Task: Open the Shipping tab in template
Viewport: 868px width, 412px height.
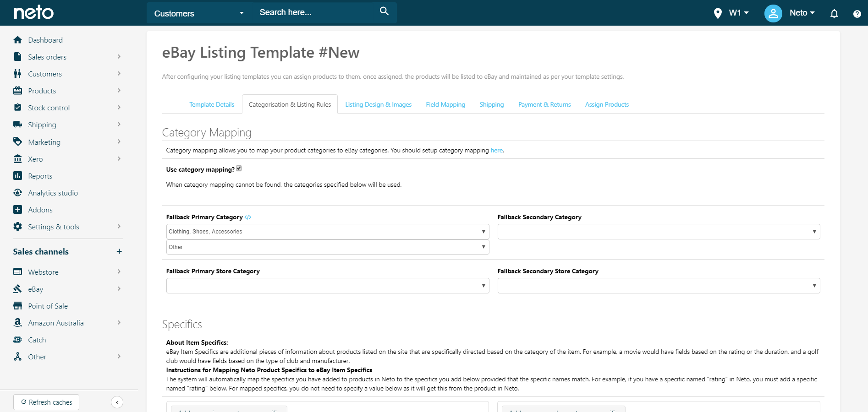Action: [x=492, y=104]
